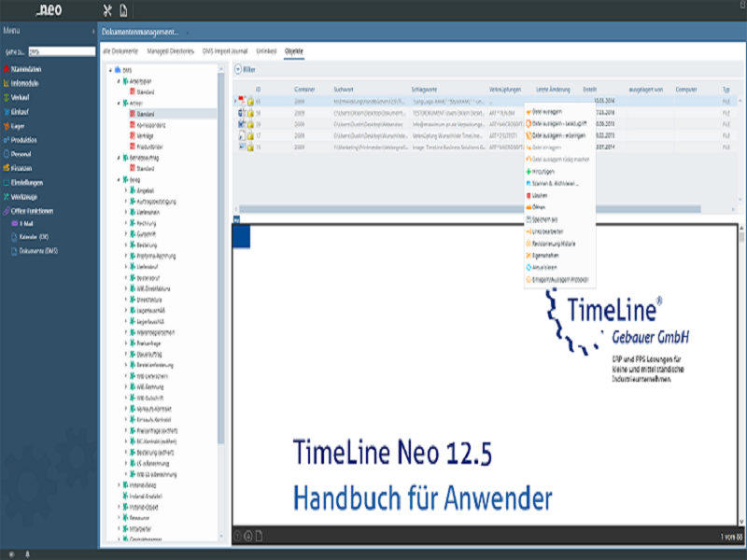Screen dimensions: 747x560
Task: Click the download icon below document preview
Action: pyautogui.click(x=248, y=536)
